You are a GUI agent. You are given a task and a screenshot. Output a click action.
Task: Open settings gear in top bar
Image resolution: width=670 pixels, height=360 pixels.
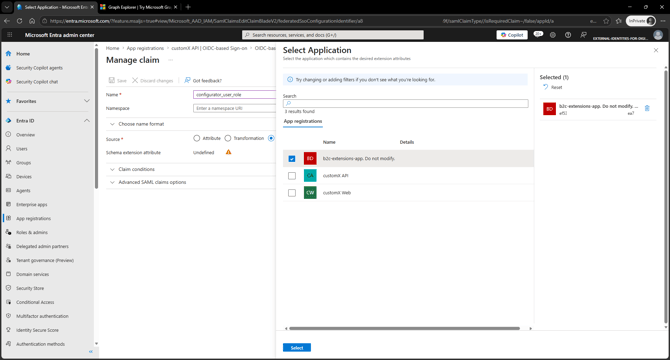click(x=552, y=35)
